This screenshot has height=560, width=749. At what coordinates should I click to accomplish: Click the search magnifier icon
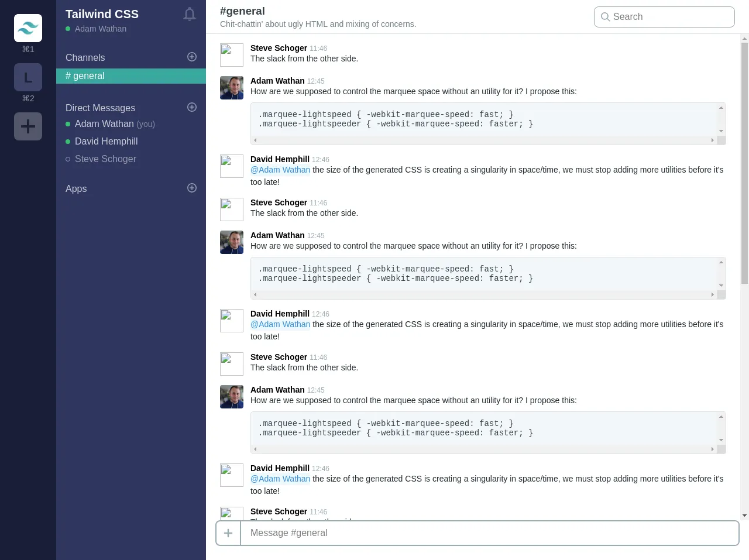(x=606, y=17)
